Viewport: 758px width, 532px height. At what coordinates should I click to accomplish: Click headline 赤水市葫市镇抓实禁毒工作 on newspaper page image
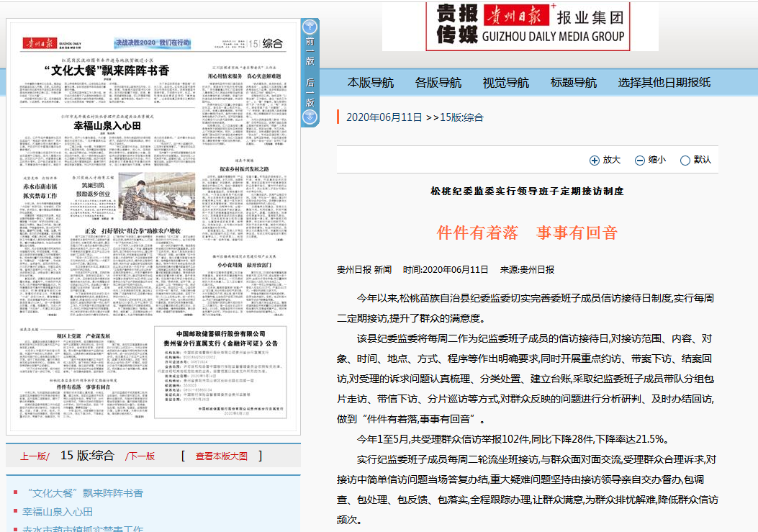(40, 191)
